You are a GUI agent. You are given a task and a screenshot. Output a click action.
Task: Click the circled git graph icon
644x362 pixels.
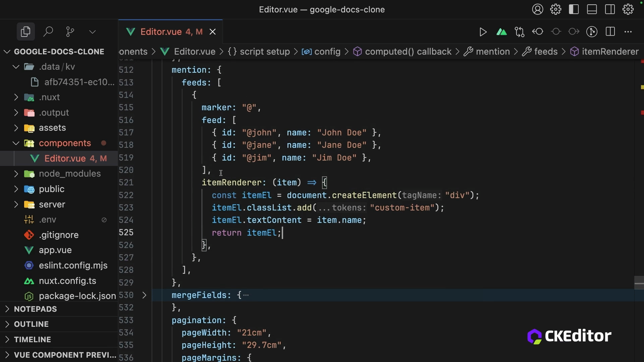592,32
